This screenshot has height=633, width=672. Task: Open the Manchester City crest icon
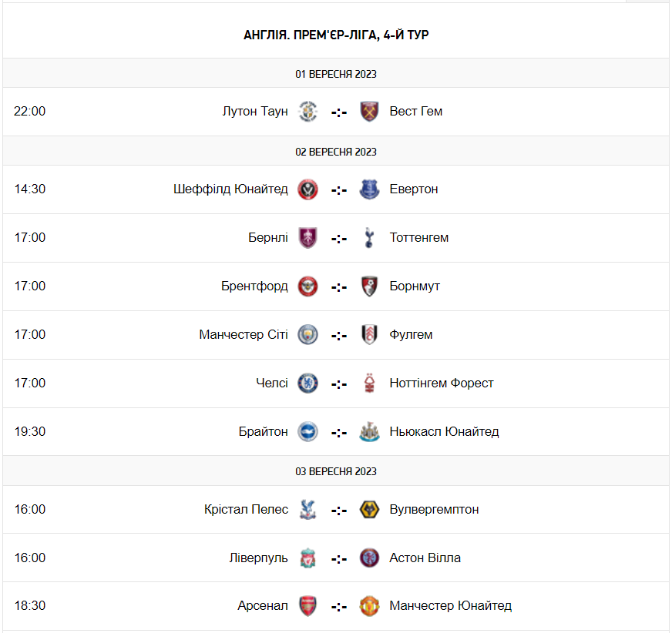pos(307,334)
